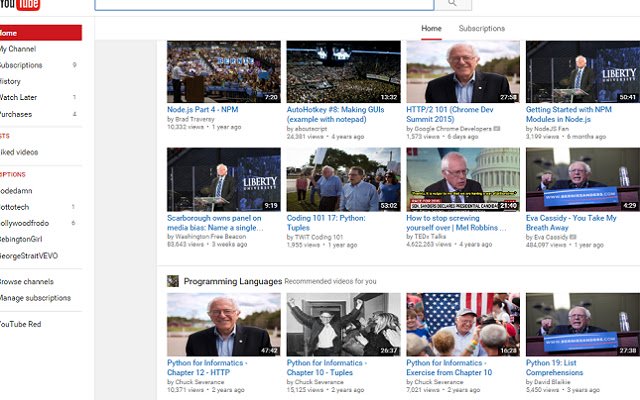Open AutoHotkey #8 video thumbnail
640x400 pixels.
(343, 71)
